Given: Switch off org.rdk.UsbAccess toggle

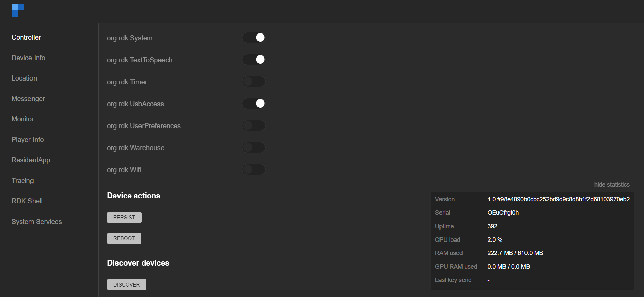Looking at the screenshot, I should [x=254, y=104].
